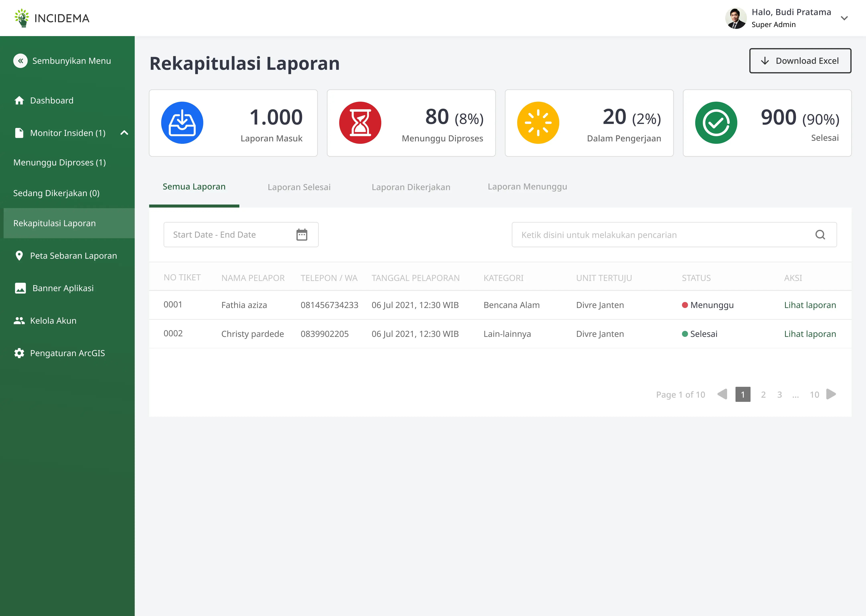The image size is (866, 616).
Task: Click the Dashboard home icon
Action: [x=19, y=100]
